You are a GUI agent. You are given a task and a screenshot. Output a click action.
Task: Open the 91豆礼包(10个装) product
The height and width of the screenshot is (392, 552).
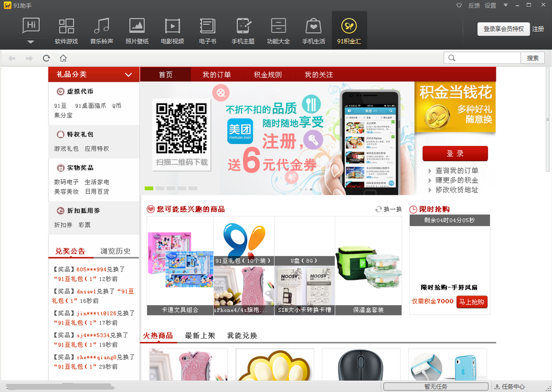(244, 241)
